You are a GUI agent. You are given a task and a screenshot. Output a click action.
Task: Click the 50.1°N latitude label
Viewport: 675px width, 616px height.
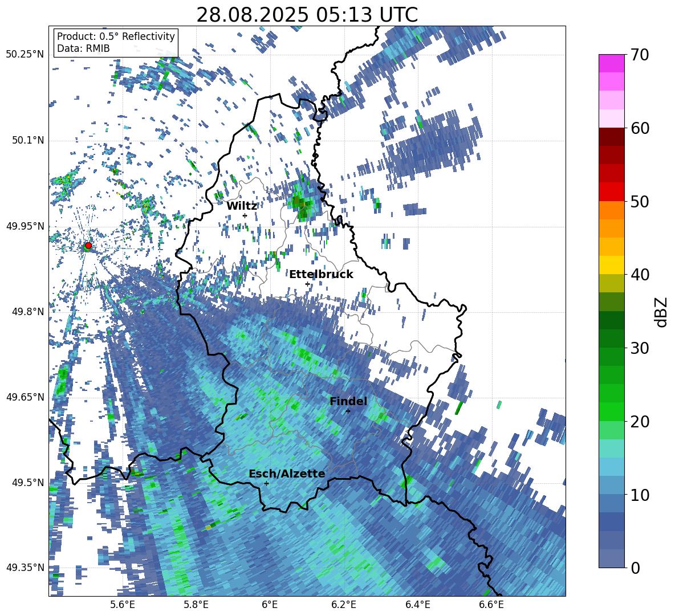[x=28, y=140]
